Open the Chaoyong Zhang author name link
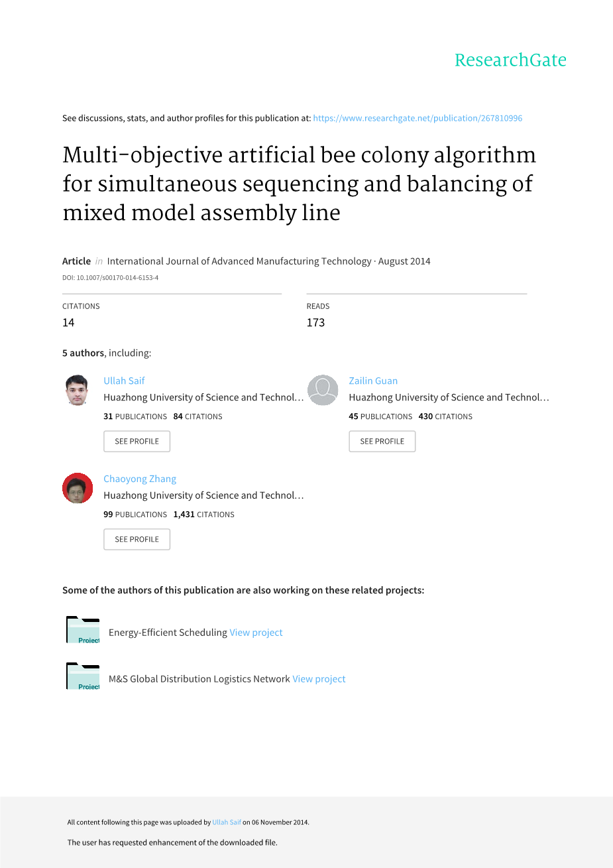This screenshot has height=868, width=613. point(140,479)
